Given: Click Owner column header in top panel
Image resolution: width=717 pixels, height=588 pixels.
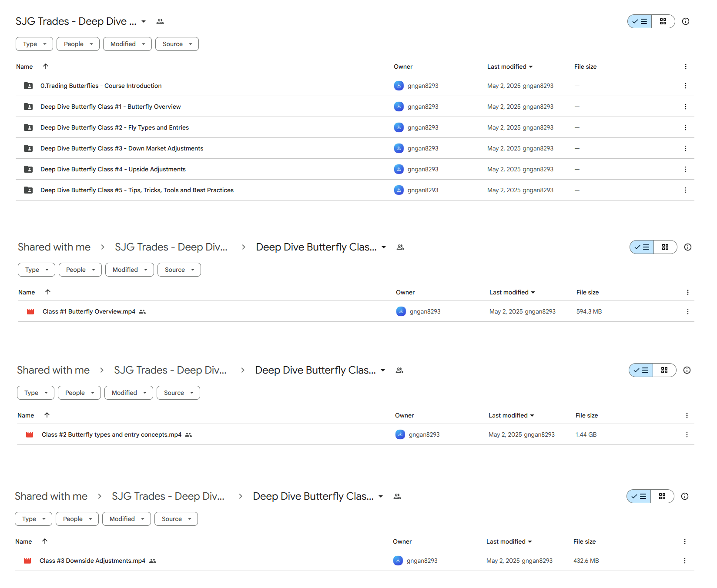Looking at the screenshot, I should point(403,67).
